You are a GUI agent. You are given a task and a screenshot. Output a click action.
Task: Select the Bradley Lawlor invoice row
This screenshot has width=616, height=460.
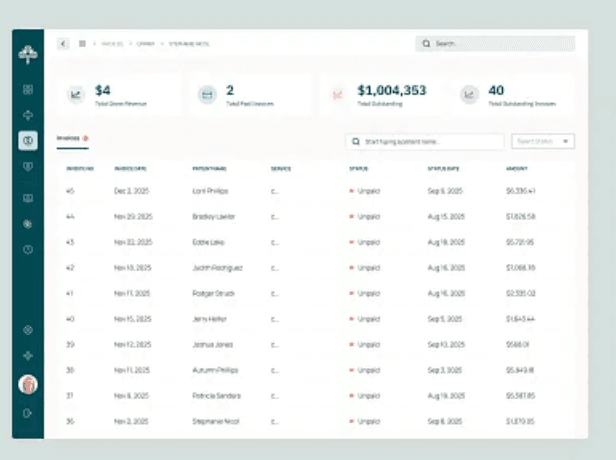click(213, 216)
